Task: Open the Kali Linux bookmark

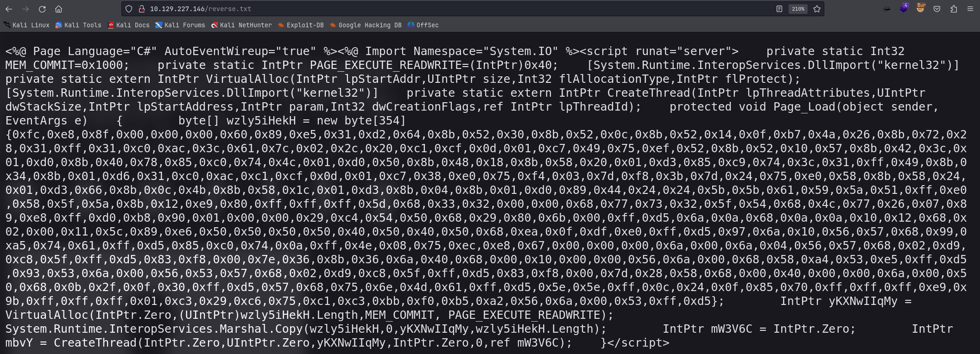Action: tap(27, 25)
